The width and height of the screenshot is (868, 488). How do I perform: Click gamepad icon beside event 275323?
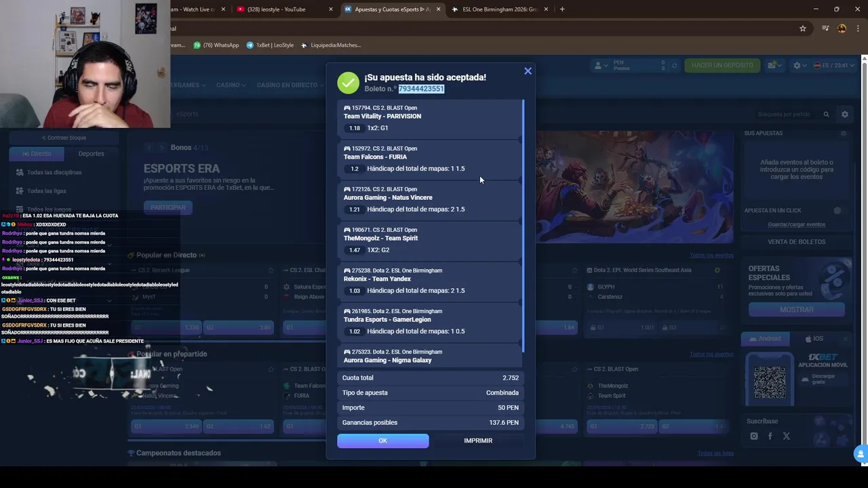347,352
